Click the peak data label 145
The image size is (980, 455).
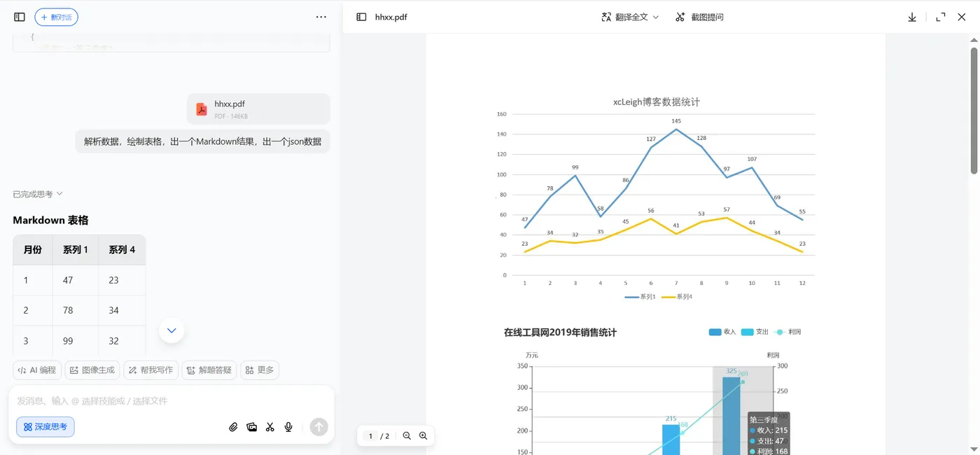[676, 121]
